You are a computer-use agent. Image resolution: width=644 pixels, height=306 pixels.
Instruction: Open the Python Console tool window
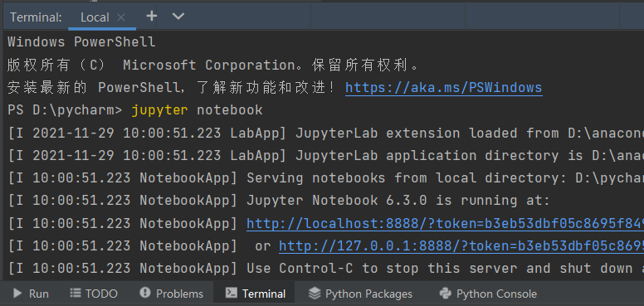click(487, 294)
